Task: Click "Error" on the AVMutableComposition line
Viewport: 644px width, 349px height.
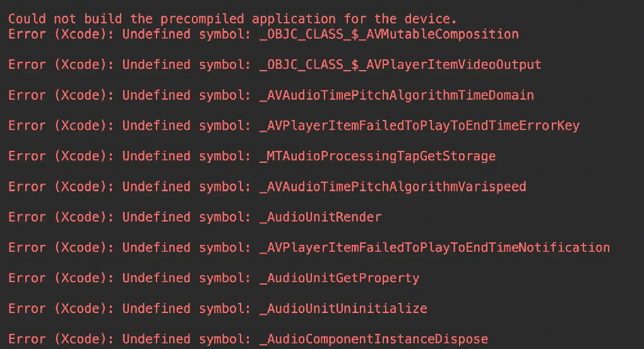Action: 27,34
